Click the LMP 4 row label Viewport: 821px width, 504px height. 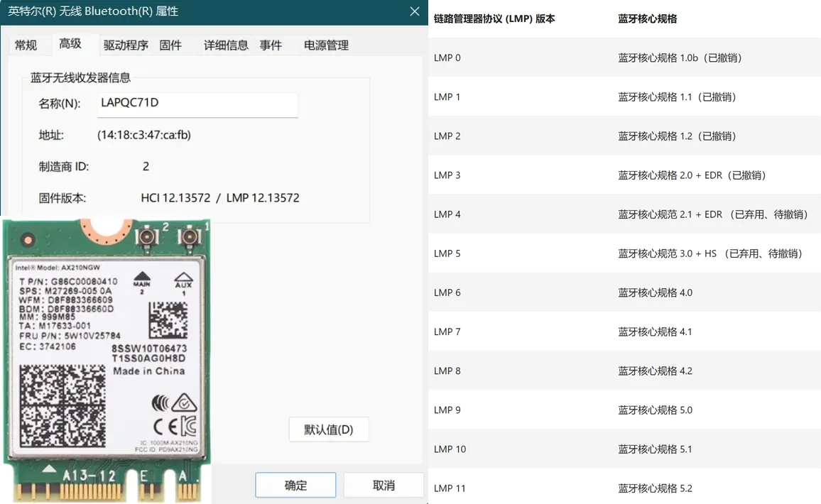(x=447, y=214)
